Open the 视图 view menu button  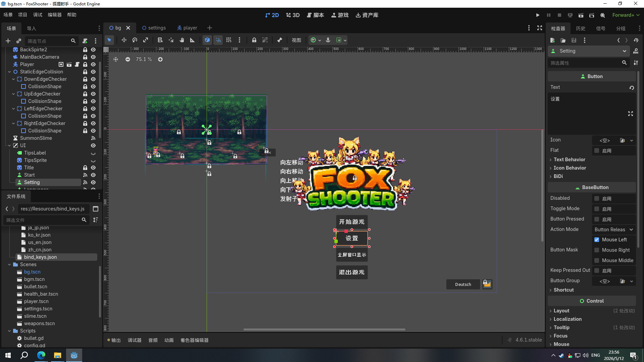pyautogui.click(x=297, y=40)
